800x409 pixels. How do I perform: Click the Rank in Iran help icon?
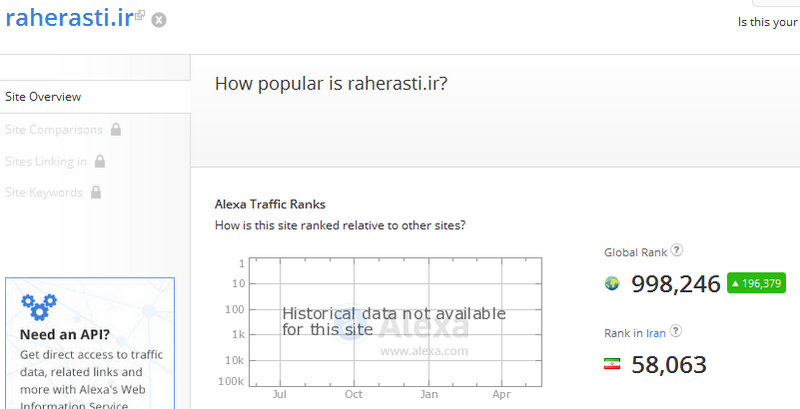[x=676, y=331]
